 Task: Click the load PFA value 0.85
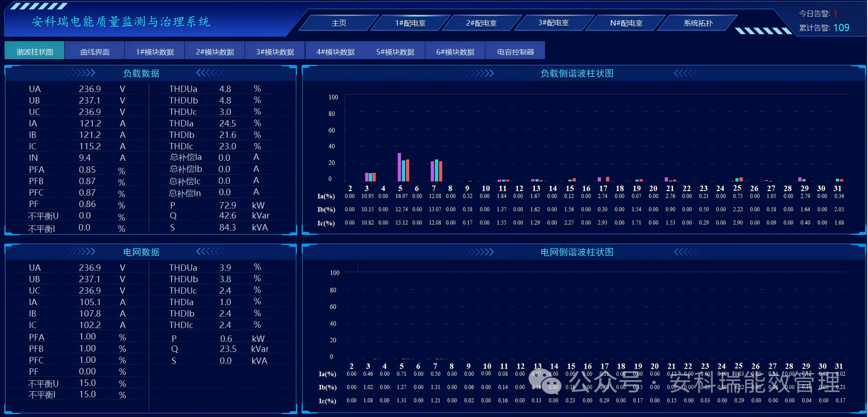point(87,170)
